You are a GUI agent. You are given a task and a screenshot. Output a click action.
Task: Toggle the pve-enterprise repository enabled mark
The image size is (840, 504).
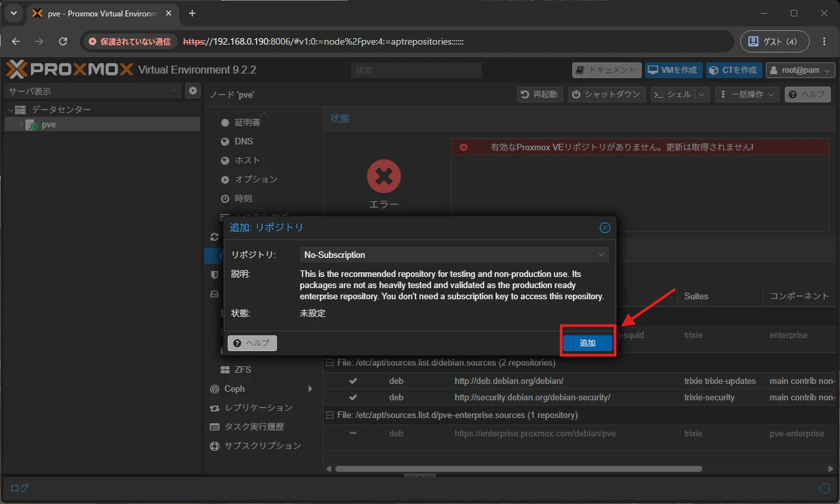(x=353, y=433)
